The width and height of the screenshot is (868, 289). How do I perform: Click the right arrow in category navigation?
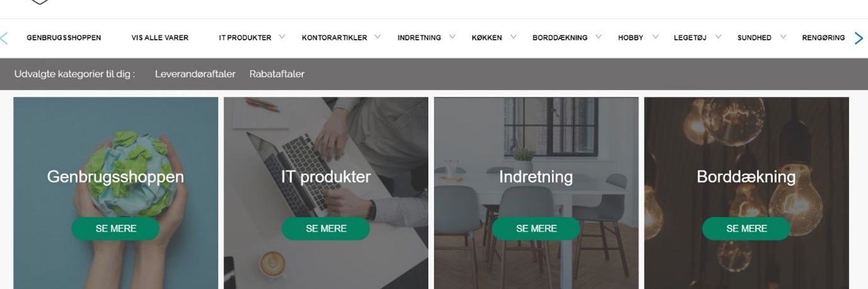(859, 38)
